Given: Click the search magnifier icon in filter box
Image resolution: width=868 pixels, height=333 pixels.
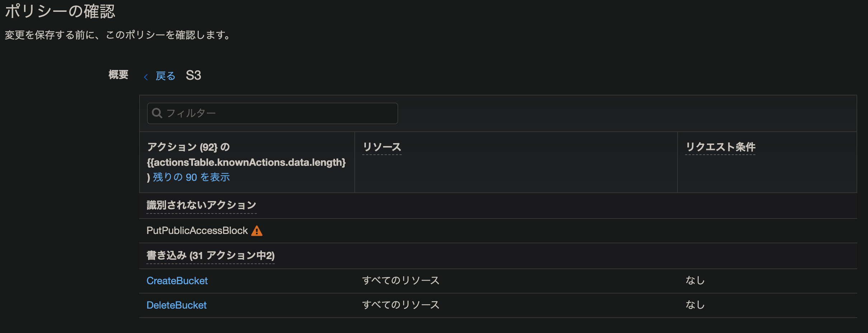Looking at the screenshot, I should 157,113.
